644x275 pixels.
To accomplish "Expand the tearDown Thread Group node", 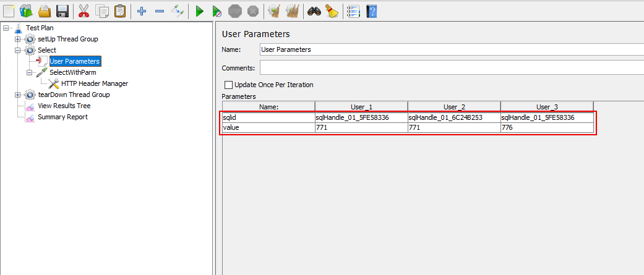I will tap(18, 95).
